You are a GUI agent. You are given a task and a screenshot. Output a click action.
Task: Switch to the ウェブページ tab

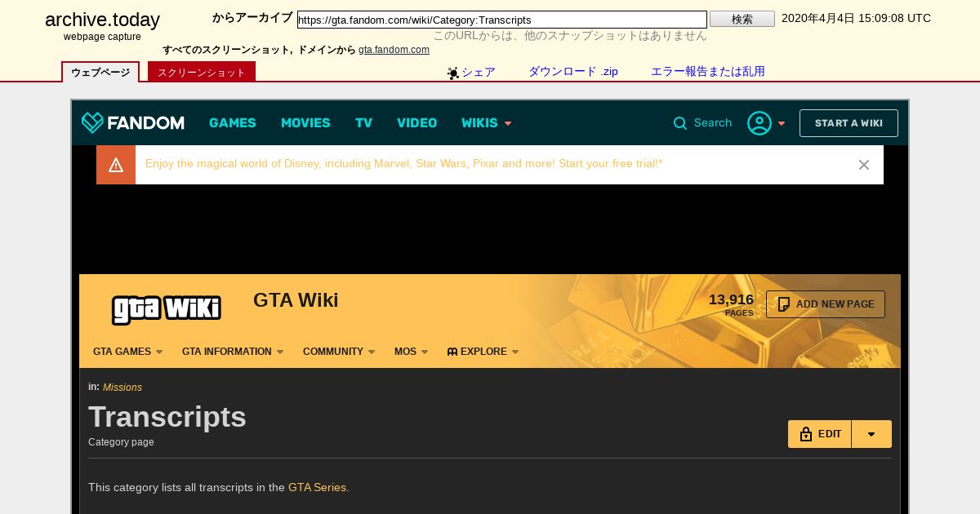tap(100, 72)
